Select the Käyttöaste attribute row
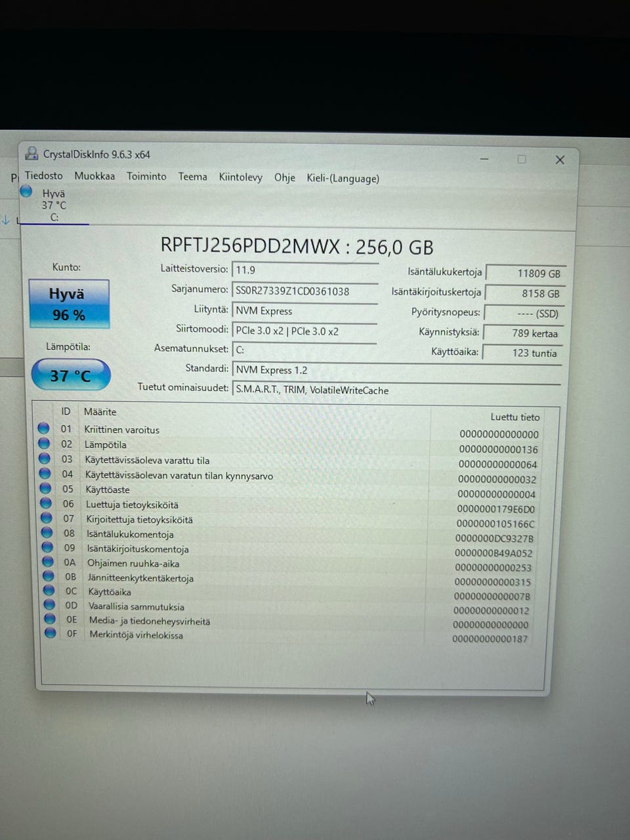The image size is (630, 840). point(108,490)
